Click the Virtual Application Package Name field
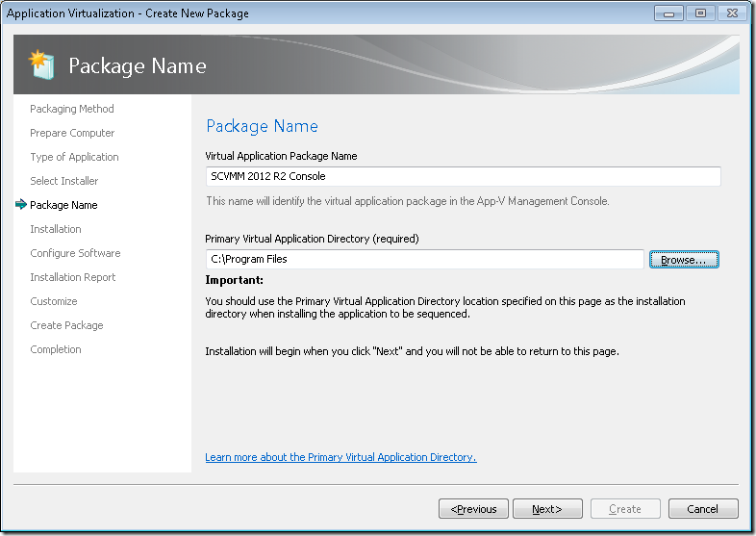The width and height of the screenshot is (756, 536). (x=463, y=176)
